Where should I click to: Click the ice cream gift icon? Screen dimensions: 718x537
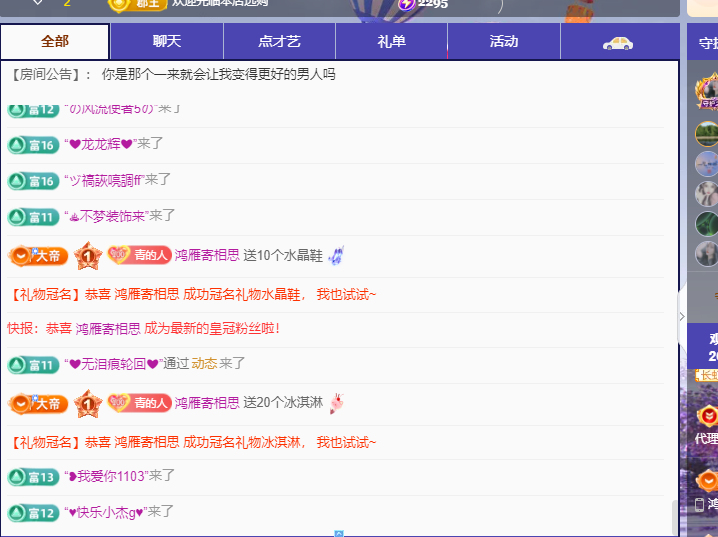(337, 403)
